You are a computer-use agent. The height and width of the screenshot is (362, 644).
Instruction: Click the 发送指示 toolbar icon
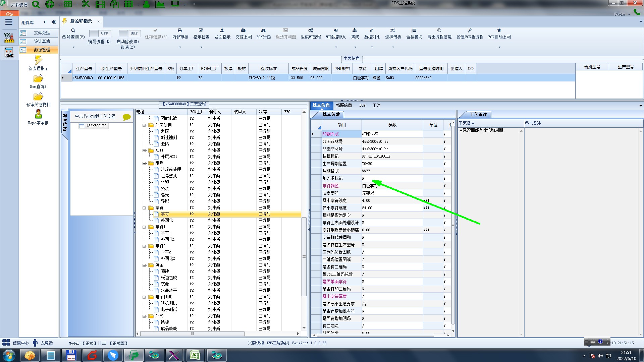pyautogui.click(x=222, y=31)
